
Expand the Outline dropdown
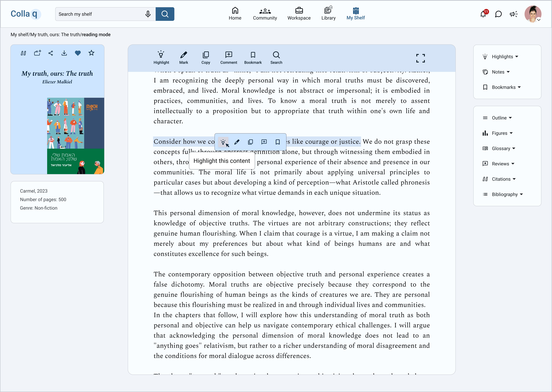(x=497, y=118)
